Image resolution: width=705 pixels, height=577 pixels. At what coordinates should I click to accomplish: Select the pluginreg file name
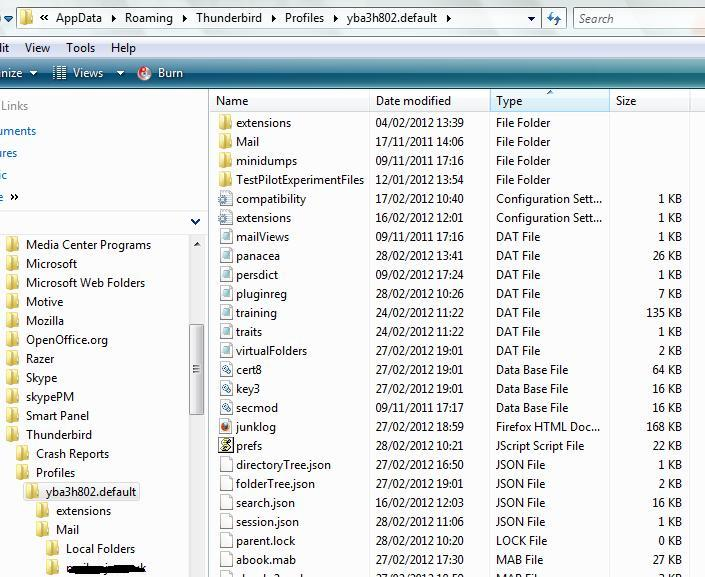[261, 294]
